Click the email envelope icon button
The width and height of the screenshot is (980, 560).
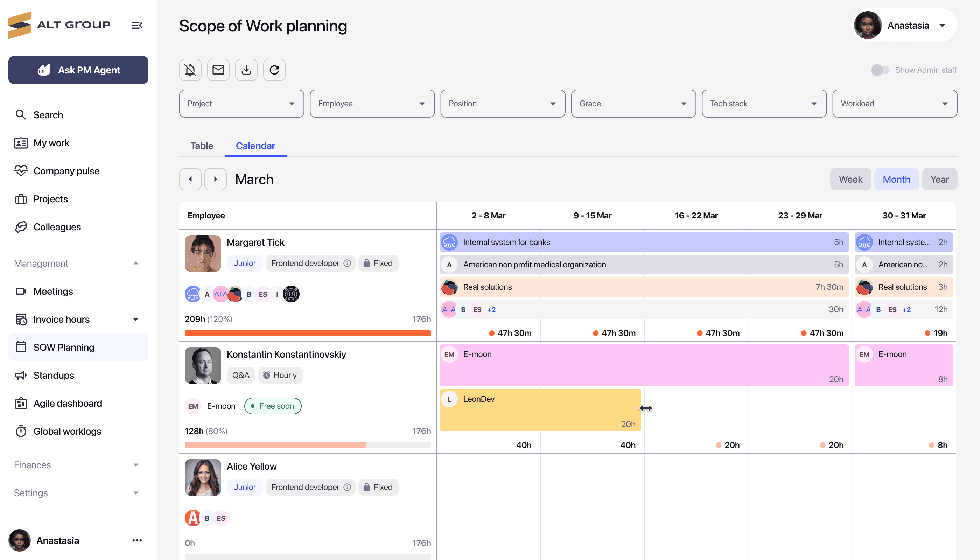[x=218, y=70]
